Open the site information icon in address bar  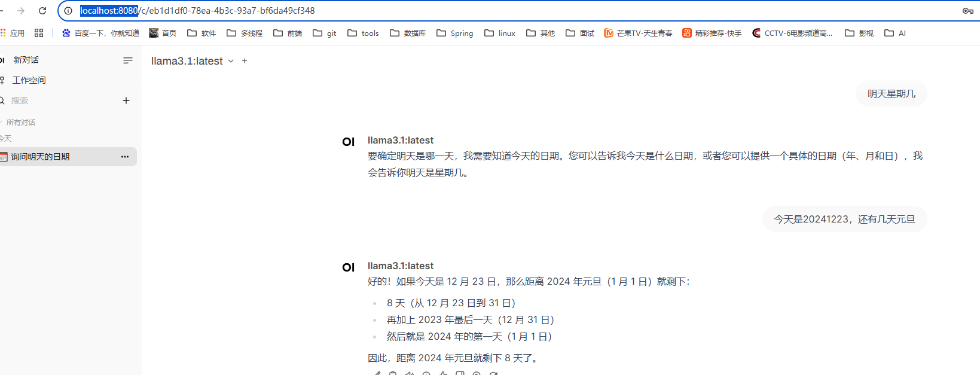pos(68,11)
